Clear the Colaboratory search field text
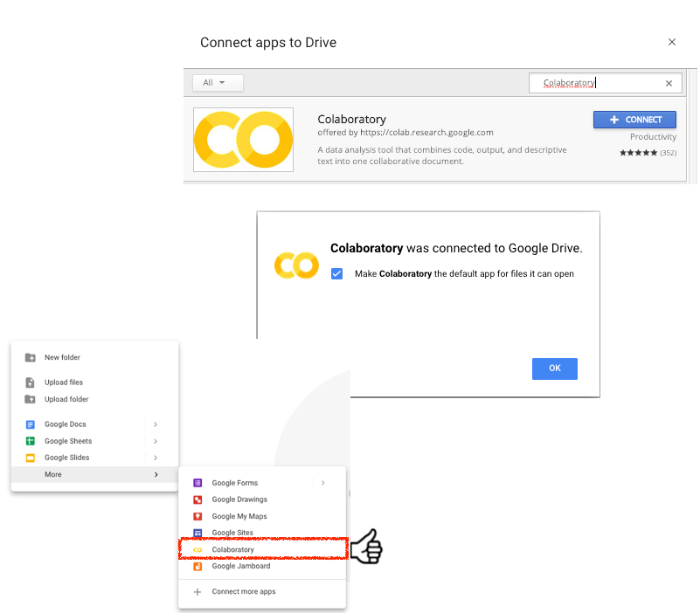The width and height of the screenshot is (700, 613). 669,84
